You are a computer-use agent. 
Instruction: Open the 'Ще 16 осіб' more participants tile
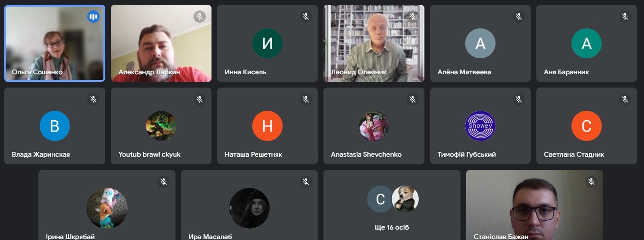(x=392, y=205)
